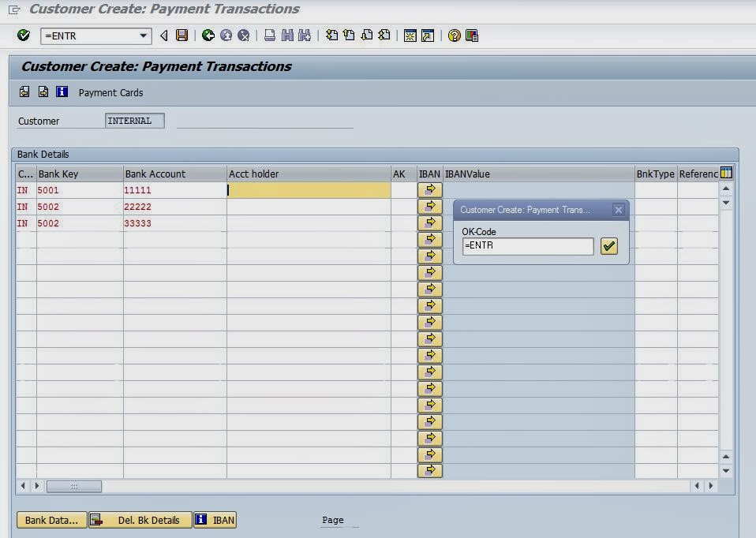756x538 pixels.
Task: Click the green Back arrow icon
Action: 208,35
